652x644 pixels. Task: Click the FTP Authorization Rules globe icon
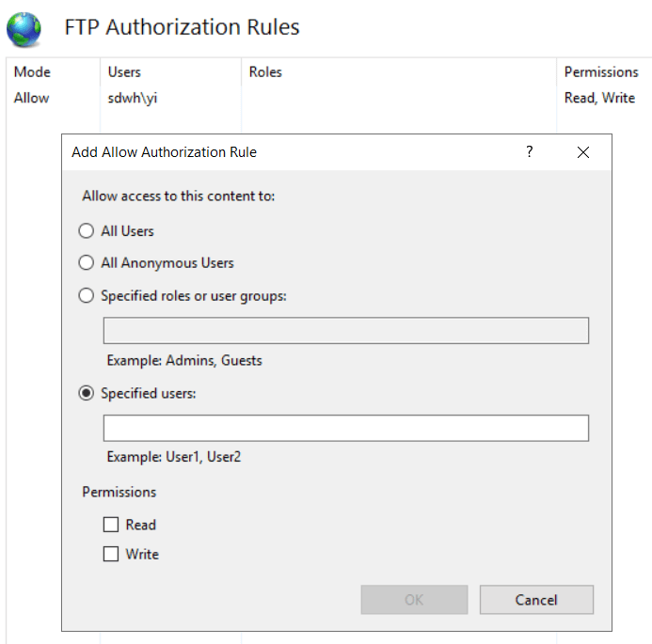click(x=24, y=28)
